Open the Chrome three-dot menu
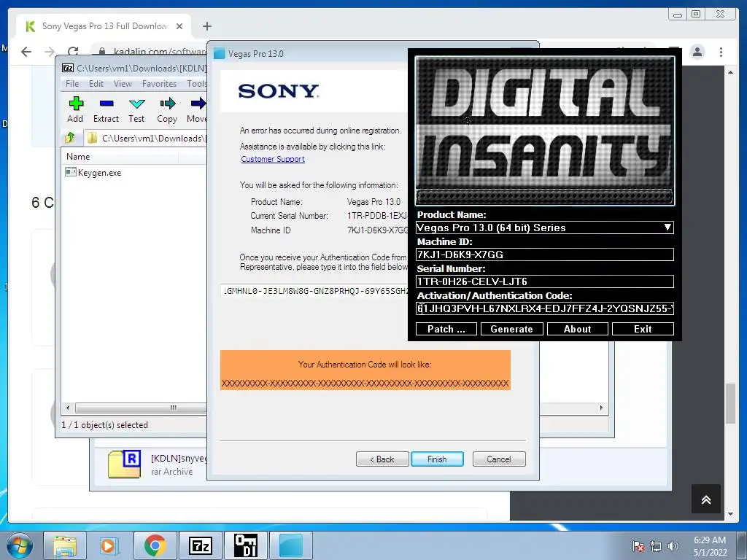Screen dimensions: 747x560 721,52
